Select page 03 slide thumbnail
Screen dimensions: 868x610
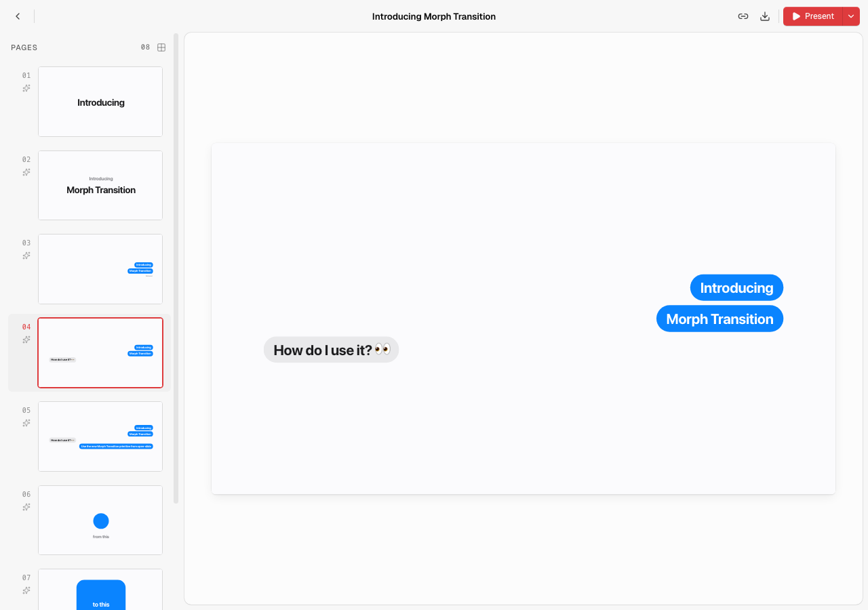[100, 269]
